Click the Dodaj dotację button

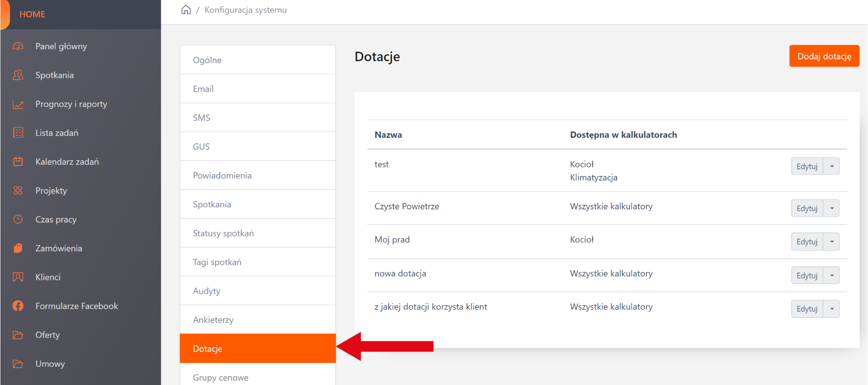click(x=824, y=56)
